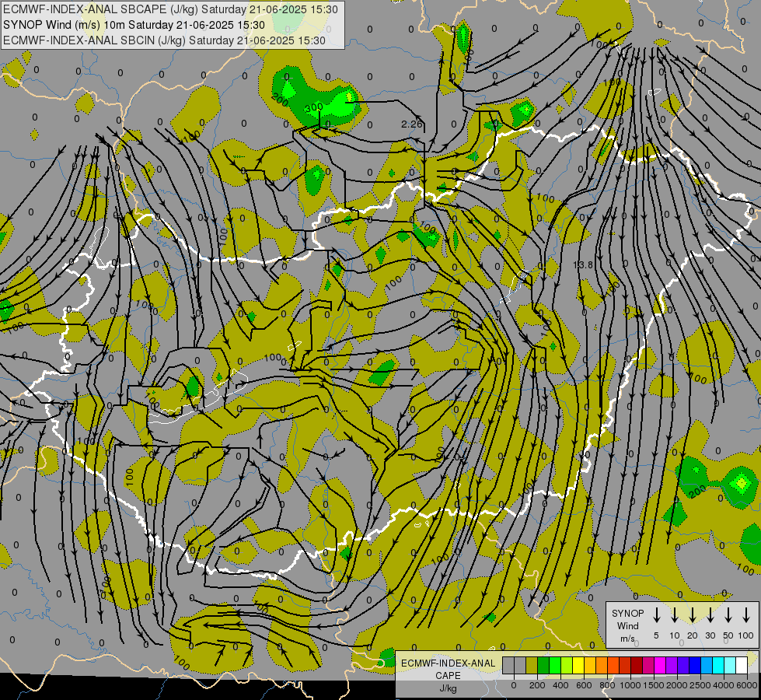Click the SBCAPE title line at top
Screen dimensions: 761x700
[170, 9]
